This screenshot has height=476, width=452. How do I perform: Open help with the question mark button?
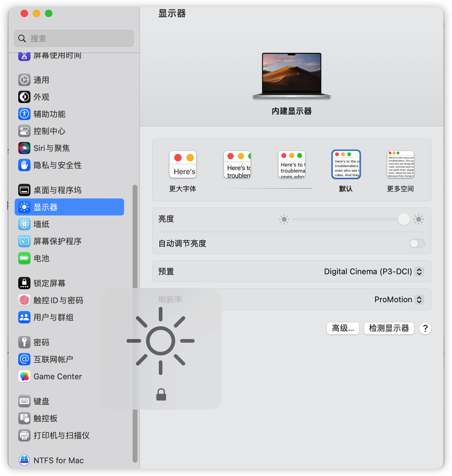click(x=425, y=328)
